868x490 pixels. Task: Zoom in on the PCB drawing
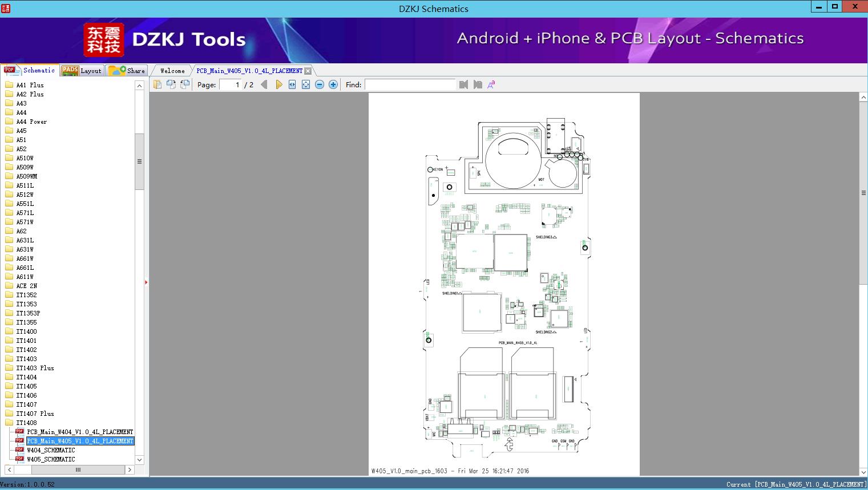[333, 84]
